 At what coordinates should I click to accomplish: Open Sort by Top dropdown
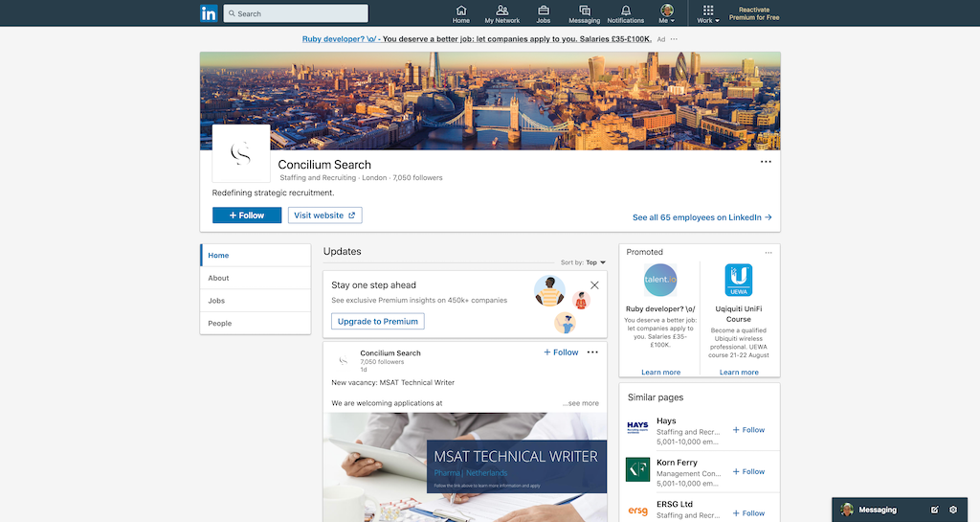595,262
